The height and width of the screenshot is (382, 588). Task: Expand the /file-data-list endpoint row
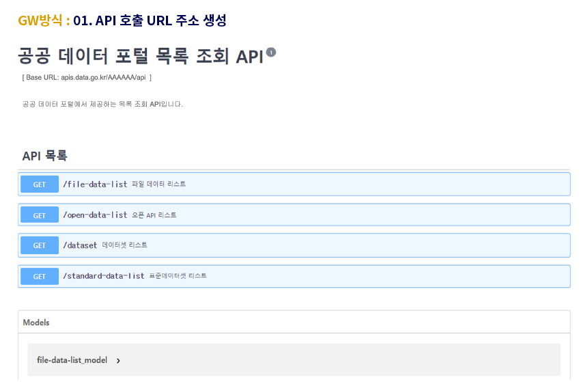point(294,185)
